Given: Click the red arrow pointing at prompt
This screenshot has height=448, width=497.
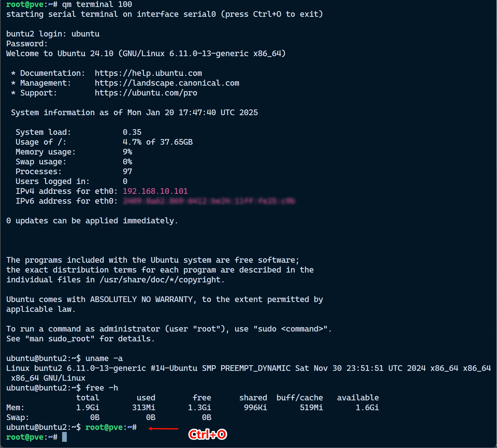Looking at the screenshot, I should click(163, 429).
